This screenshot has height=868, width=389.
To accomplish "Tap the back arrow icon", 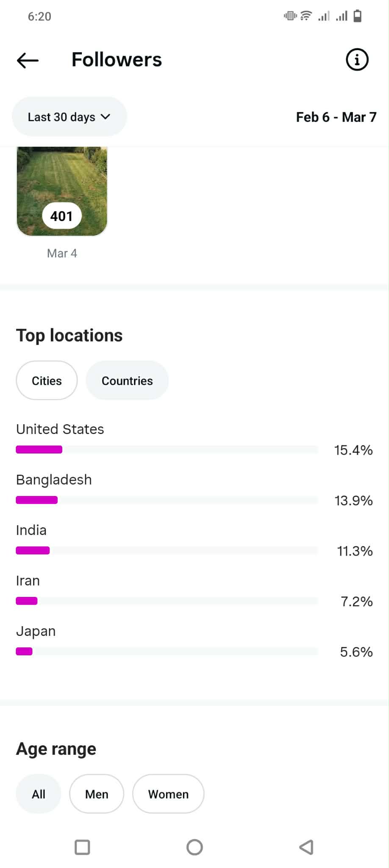I will coord(28,60).
